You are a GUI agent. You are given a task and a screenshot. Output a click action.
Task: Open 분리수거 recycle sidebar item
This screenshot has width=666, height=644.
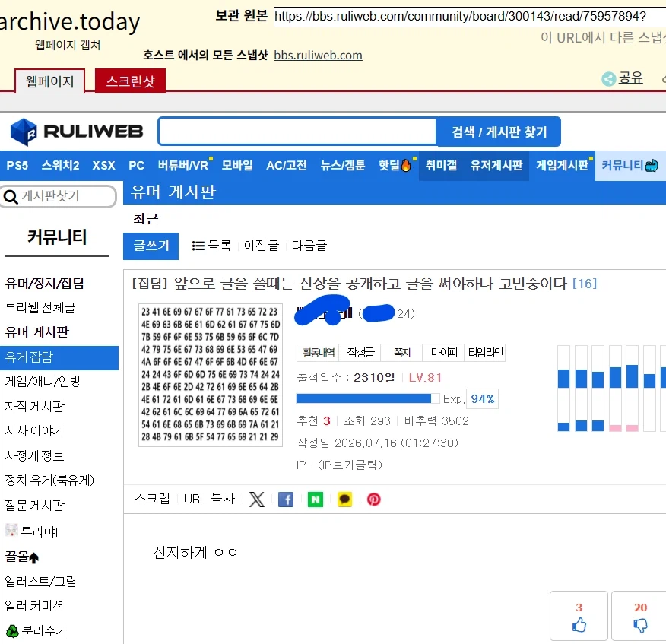[36, 631]
